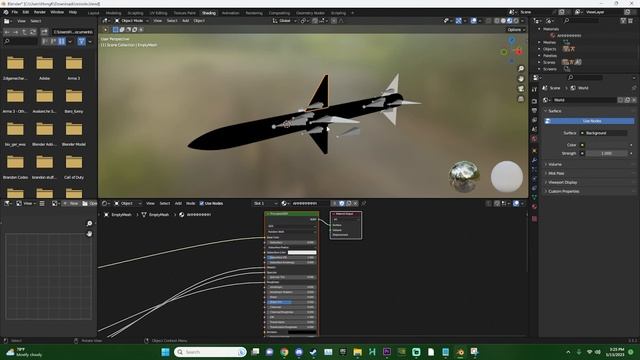Click the green Y axis gizmo
640x360 pixels.
(x=504, y=52)
